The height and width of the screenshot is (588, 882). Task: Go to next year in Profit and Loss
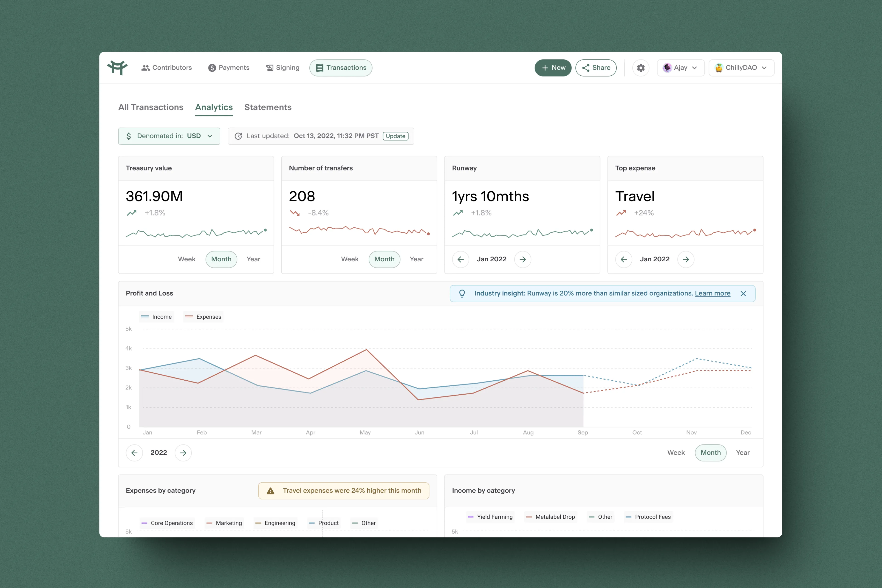[x=183, y=453]
